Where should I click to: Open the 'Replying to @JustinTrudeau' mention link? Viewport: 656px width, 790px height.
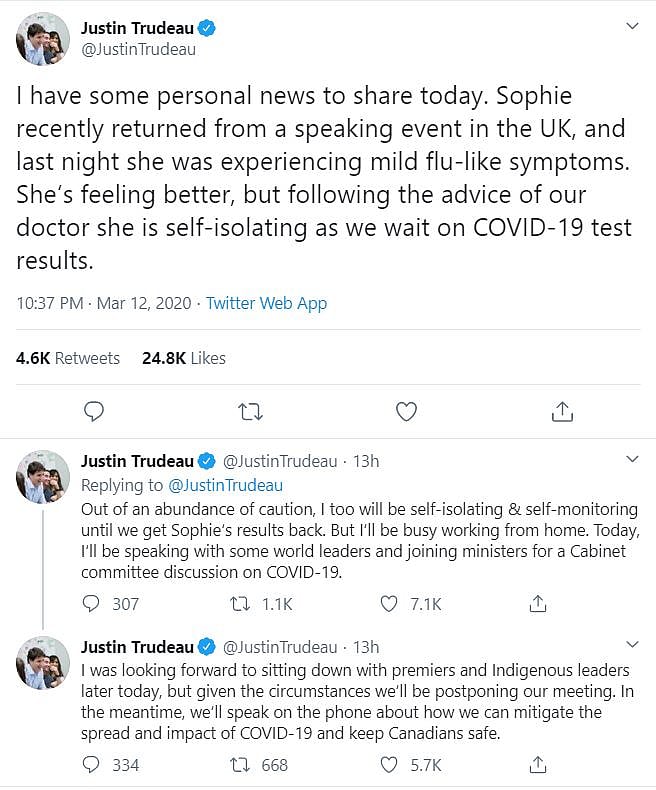coord(224,485)
